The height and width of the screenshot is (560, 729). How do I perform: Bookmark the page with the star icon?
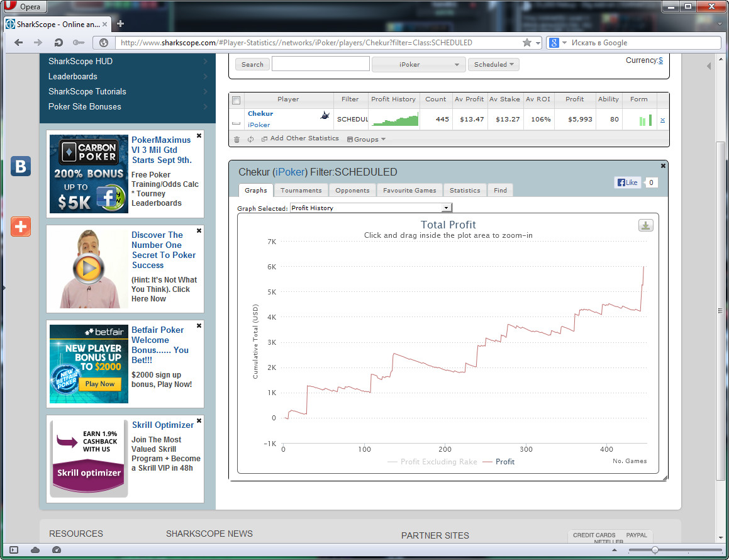[526, 43]
